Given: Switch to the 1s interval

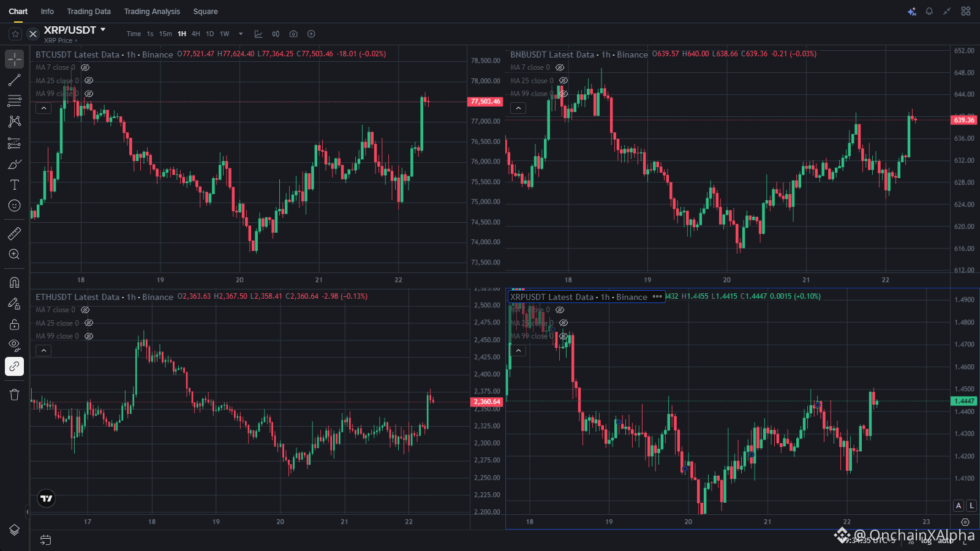Looking at the screenshot, I should point(150,34).
